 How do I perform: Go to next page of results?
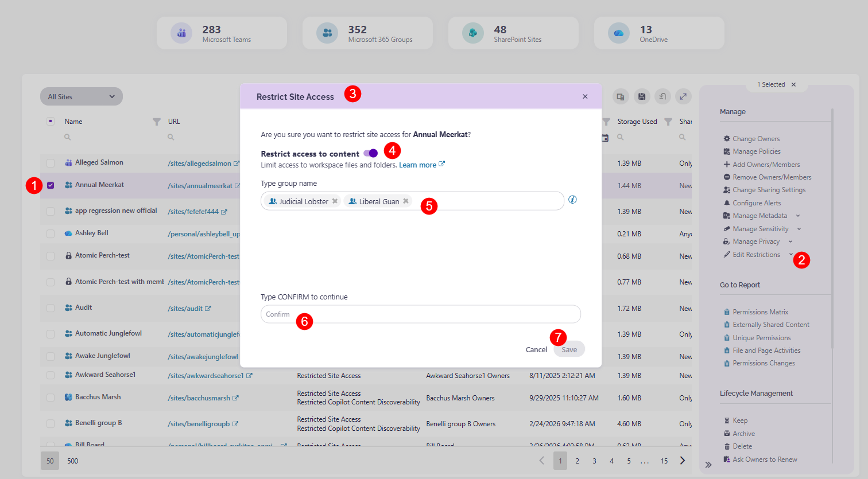[x=683, y=461]
